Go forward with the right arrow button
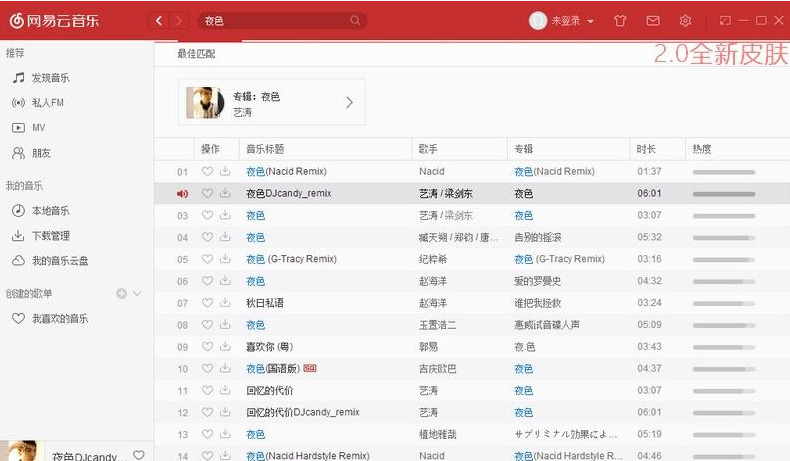This screenshot has height=461, width=790. point(179,21)
